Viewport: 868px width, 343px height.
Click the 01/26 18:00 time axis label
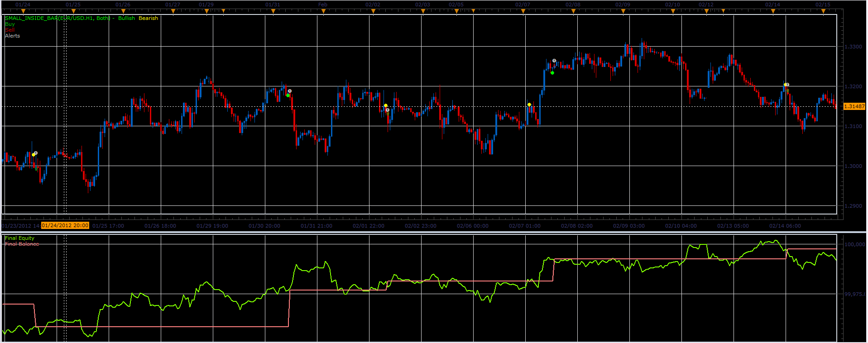pyautogui.click(x=160, y=226)
